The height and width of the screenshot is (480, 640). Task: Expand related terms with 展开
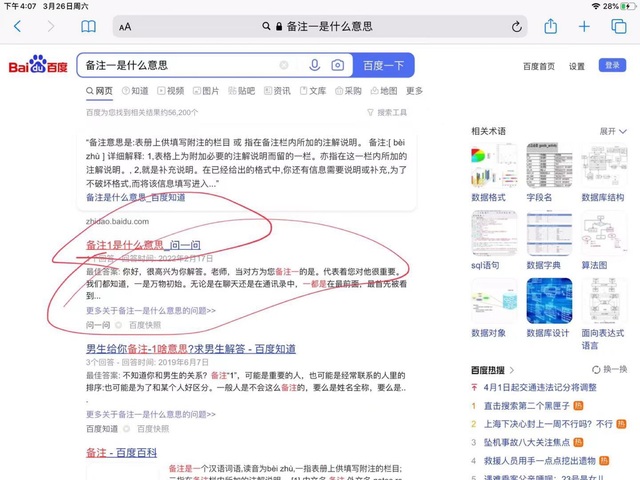612,131
